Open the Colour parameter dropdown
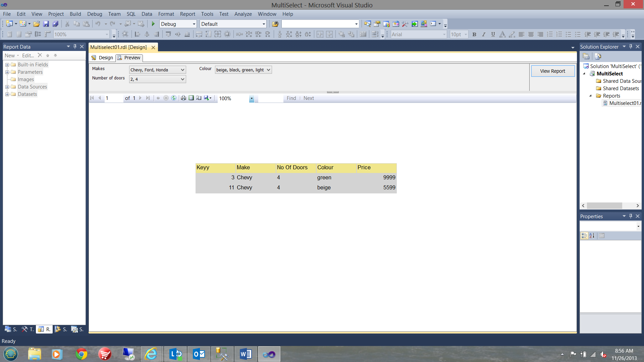Viewport: 644px width, 362px height. click(x=268, y=70)
